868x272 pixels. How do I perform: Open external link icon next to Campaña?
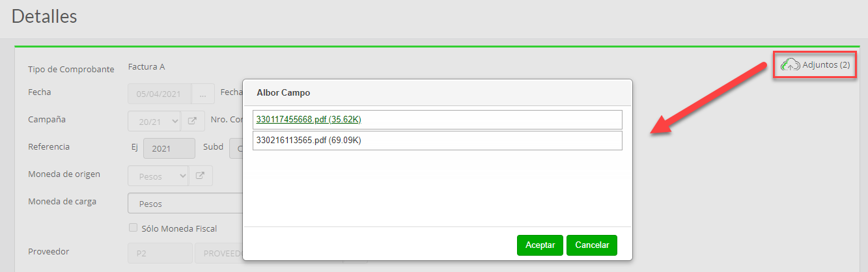tap(193, 120)
